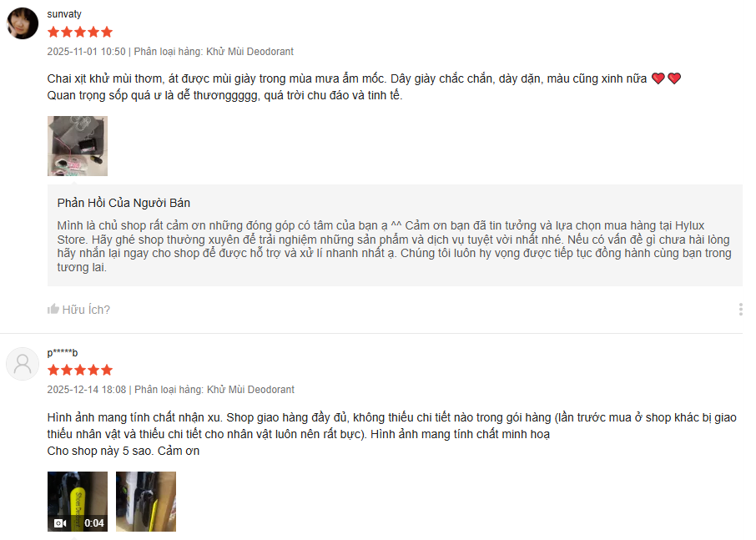Open the p*****b username link
This screenshot has width=756, height=540.
(x=63, y=352)
